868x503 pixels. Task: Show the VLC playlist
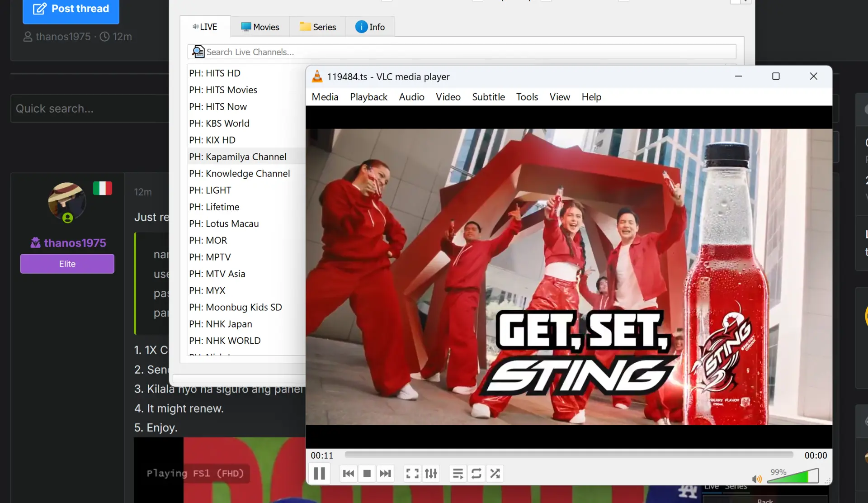click(458, 474)
